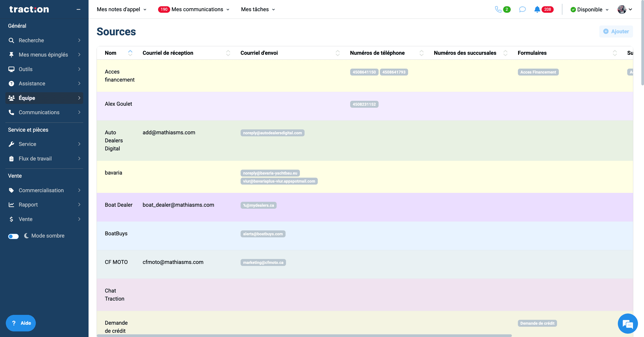Sort by Numéros des succursales column
Viewport: 644px width, 337px height.
click(x=505, y=53)
